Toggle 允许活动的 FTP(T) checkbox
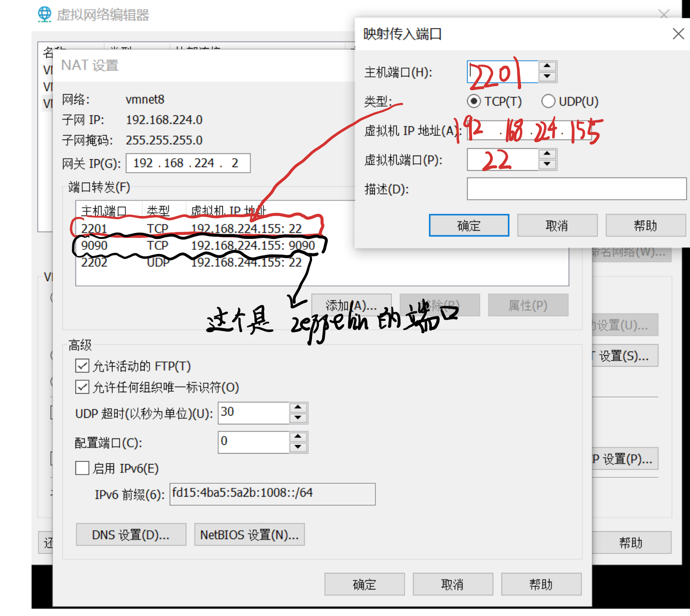The height and width of the screenshot is (616, 690). 82,366
